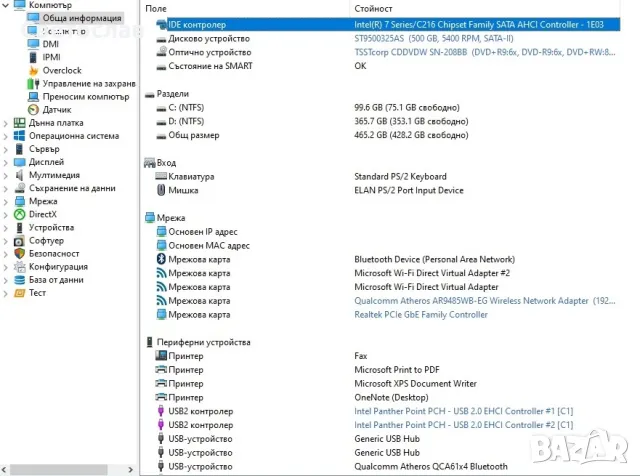
Task: Select the DirectX icon in the sidebar
Action: click(x=21, y=214)
